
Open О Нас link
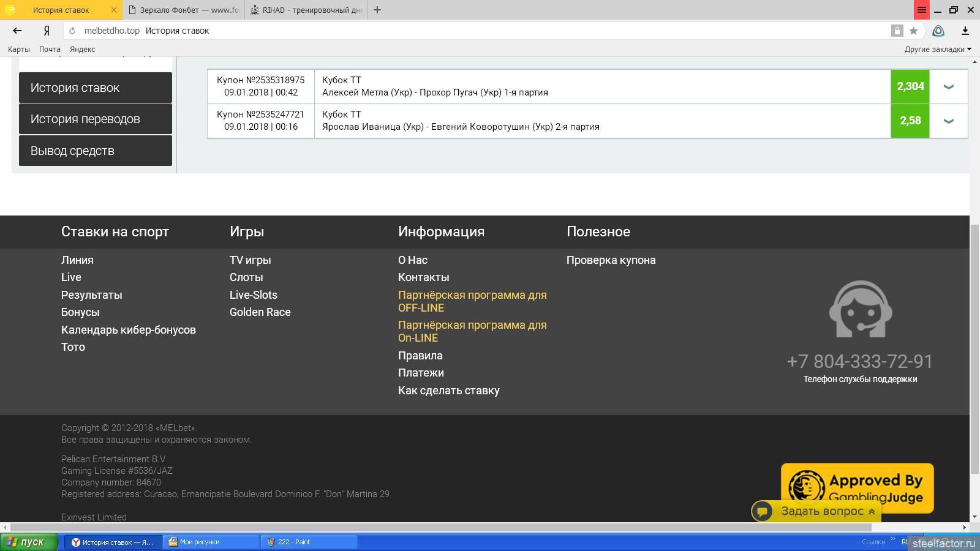413,260
